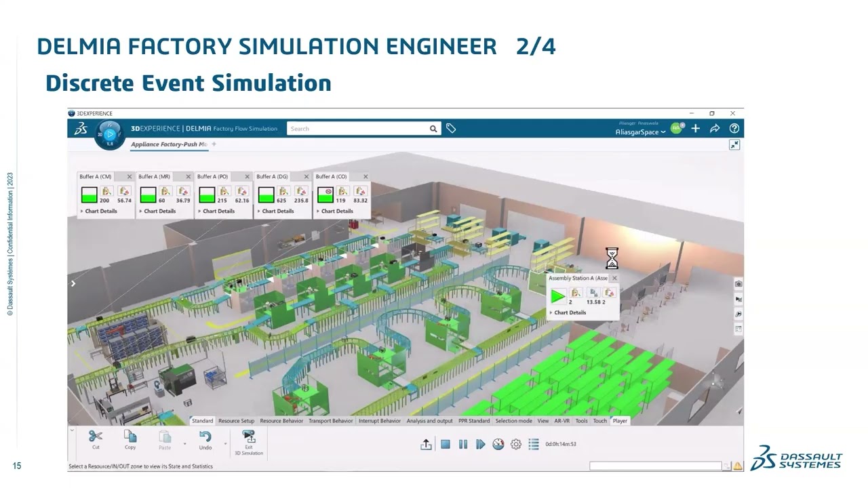
Task: Switch to the Transport Behavior tab
Action: (x=330, y=421)
